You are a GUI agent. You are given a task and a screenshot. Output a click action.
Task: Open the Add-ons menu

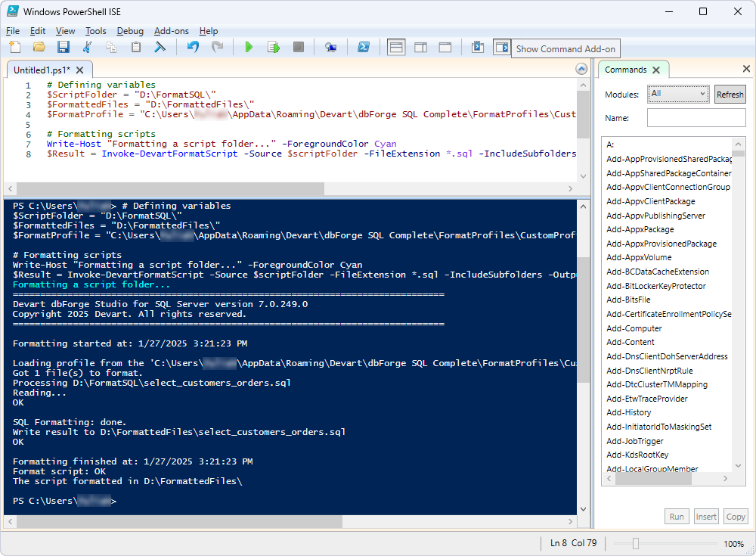pyautogui.click(x=171, y=31)
